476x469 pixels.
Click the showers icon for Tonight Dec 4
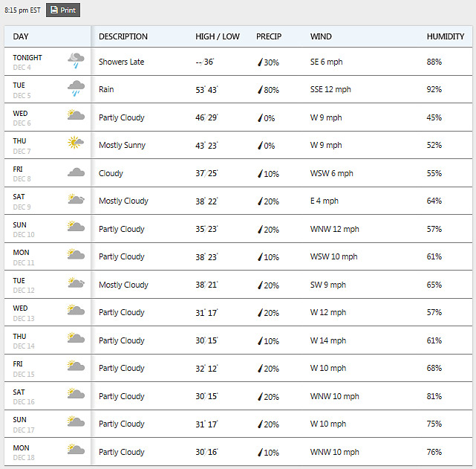pos(76,60)
